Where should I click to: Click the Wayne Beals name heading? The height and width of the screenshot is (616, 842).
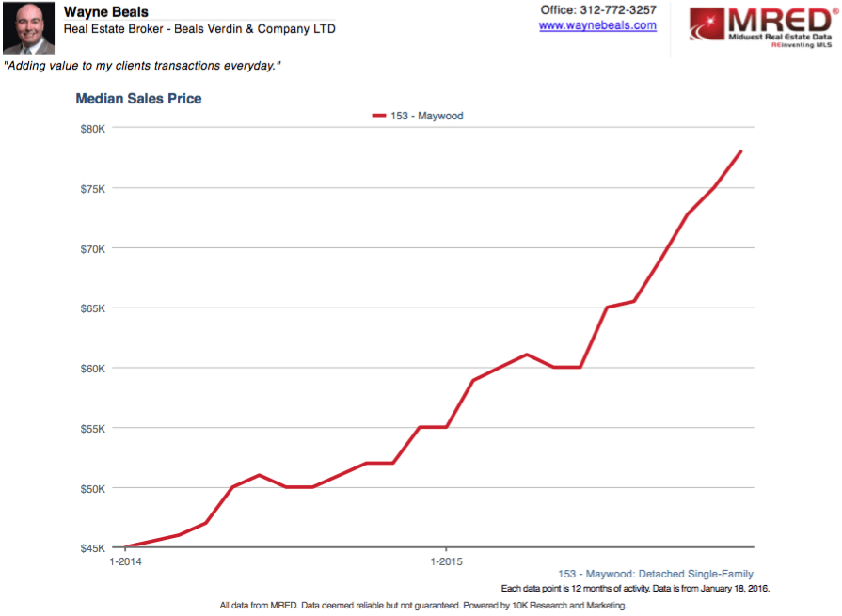(99, 11)
